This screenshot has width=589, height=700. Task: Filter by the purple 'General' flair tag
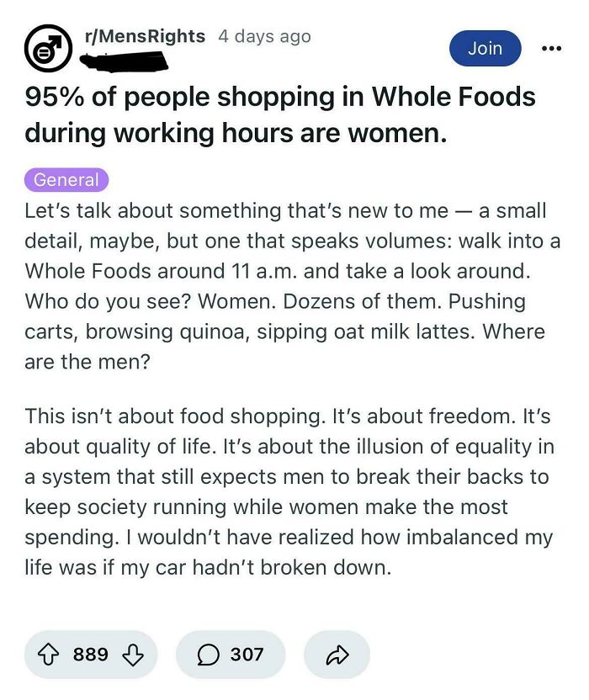click(66, 179)
